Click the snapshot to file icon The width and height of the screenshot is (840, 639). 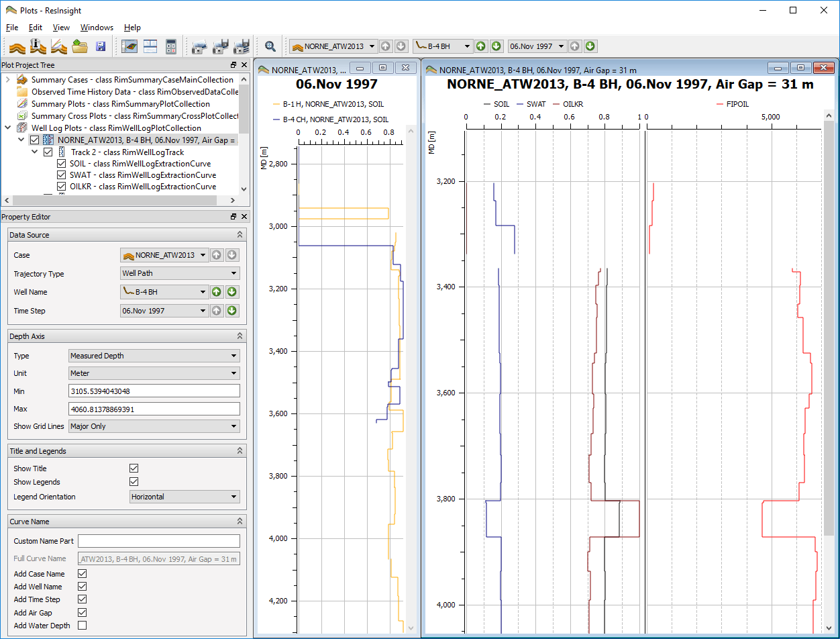click(x=219, y=46)
